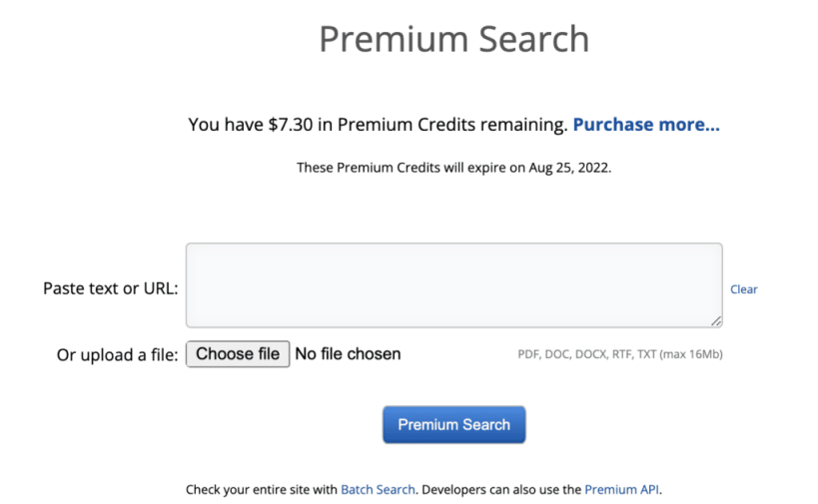Click the Developers can also use text
The height and width of the screenshot is (504, 818).
pos(500,490)
